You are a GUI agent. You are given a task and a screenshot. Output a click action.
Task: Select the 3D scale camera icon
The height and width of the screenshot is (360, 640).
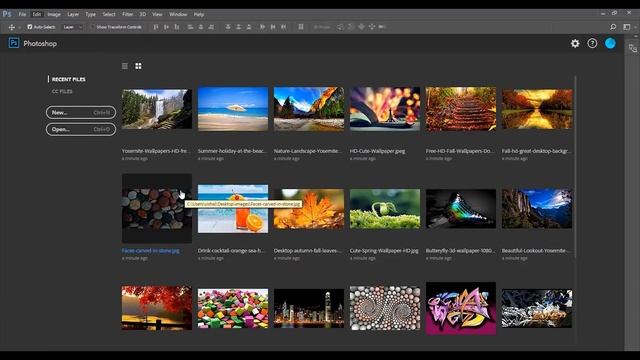382,27
